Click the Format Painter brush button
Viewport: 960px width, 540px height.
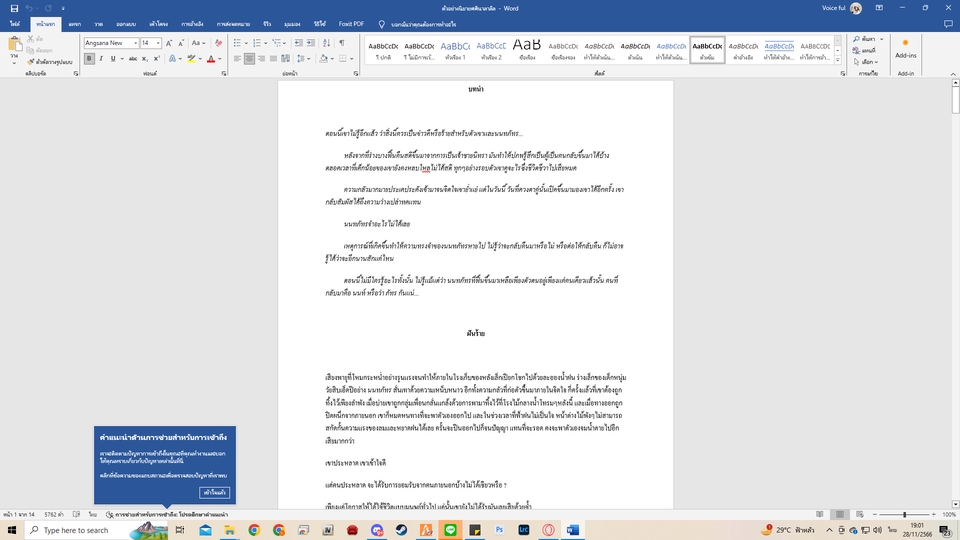click(50, 62)
